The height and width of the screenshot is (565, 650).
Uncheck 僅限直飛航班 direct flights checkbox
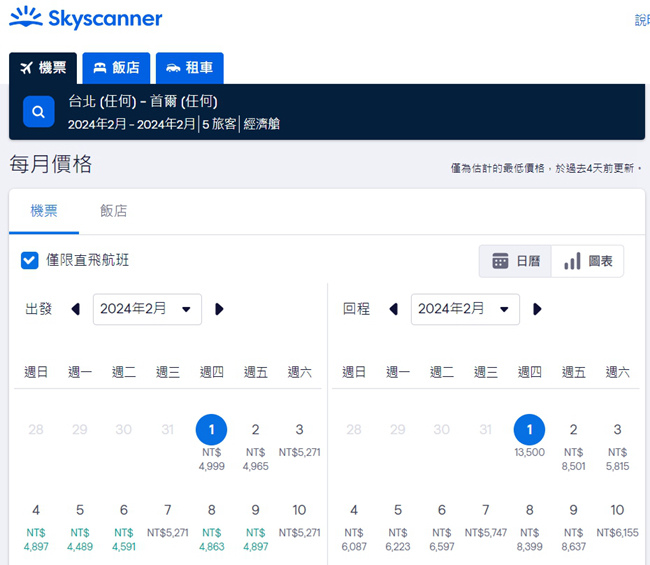coord(30,260)
